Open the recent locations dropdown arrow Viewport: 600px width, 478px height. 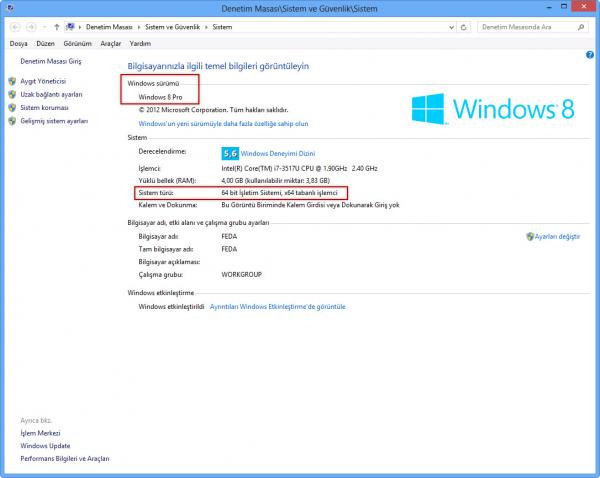click(x=45, y=27)
